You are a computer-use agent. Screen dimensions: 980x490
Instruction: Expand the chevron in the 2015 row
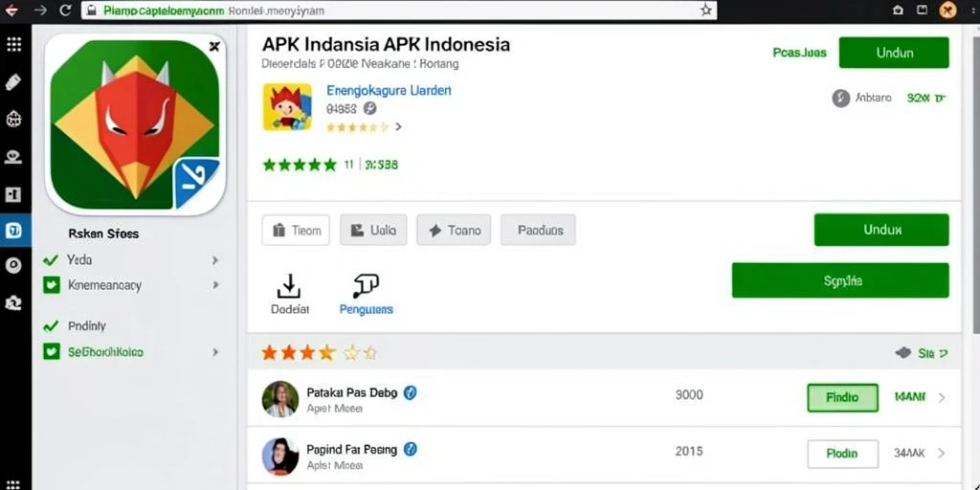942,453
